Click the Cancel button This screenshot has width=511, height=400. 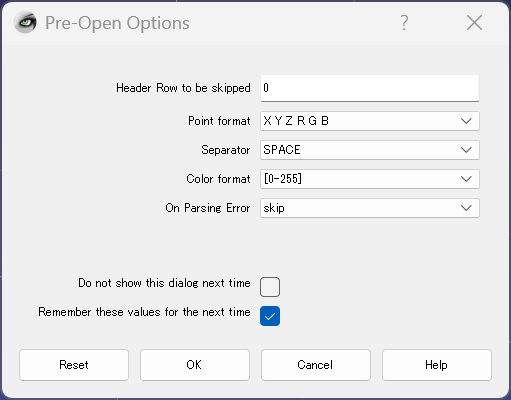(316, 365)
